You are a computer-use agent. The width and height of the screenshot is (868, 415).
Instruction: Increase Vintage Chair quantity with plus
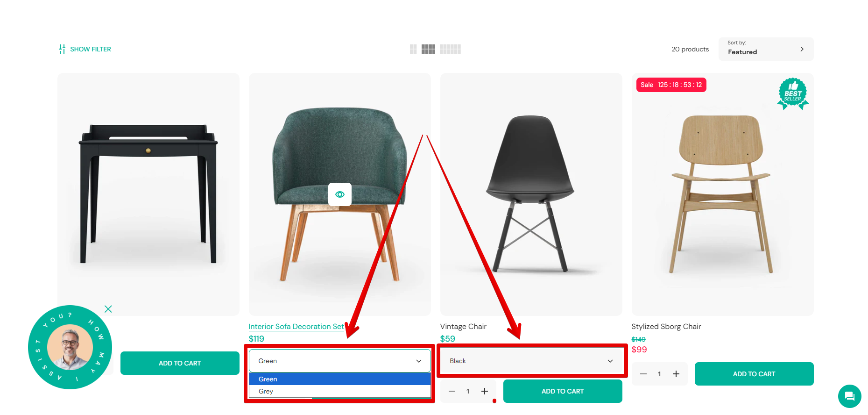[x=485, y=391]
